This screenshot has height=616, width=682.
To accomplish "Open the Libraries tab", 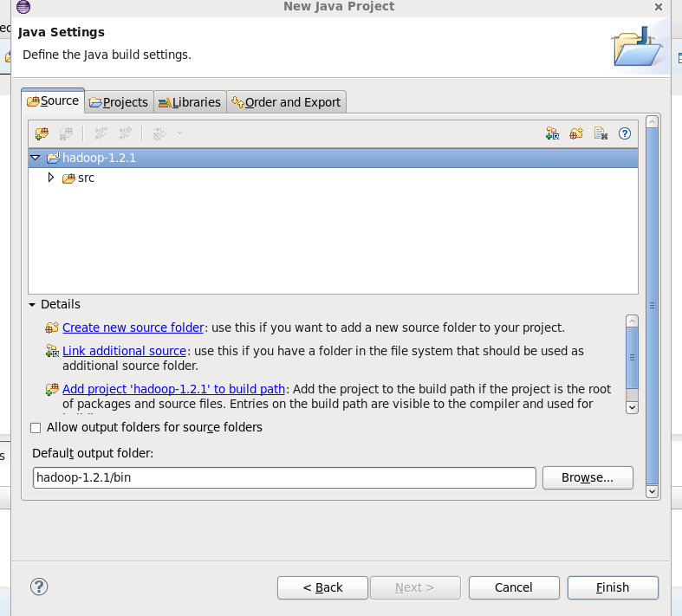I will click(190, 102).
